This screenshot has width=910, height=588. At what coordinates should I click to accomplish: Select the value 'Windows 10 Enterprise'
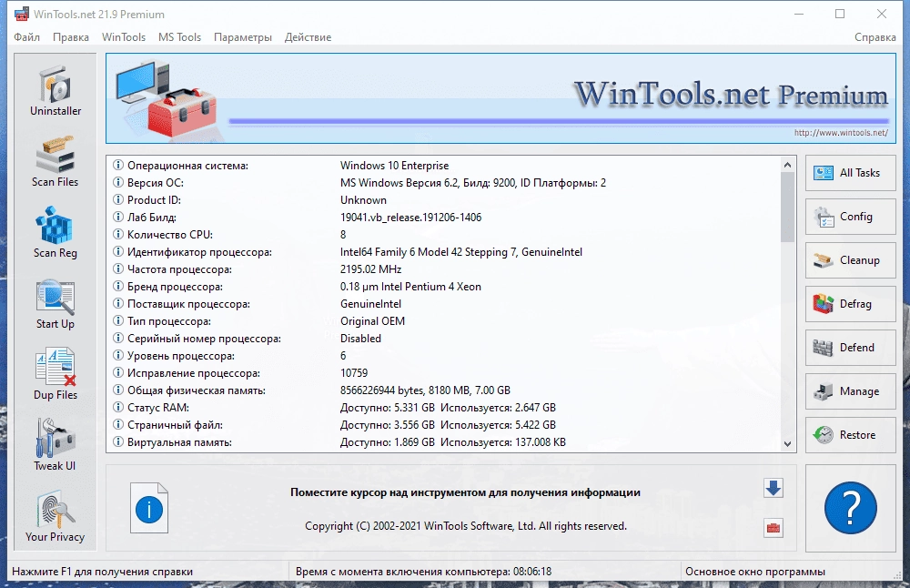pyautogui.click(x=395, y=166)
